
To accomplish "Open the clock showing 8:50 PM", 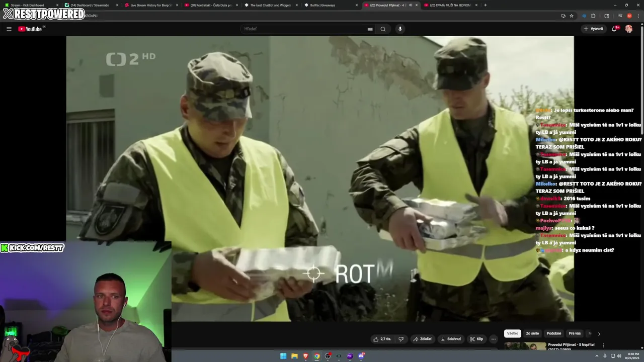I will pyautogui.click(x=633, y=356).
